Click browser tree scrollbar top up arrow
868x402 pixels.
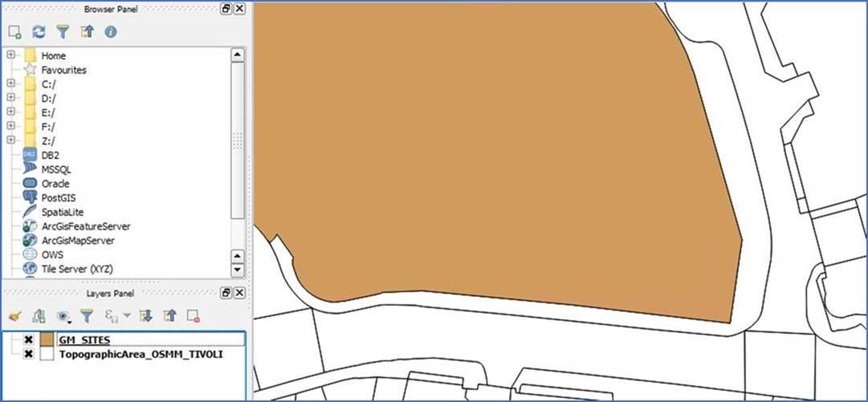point(238,55)
